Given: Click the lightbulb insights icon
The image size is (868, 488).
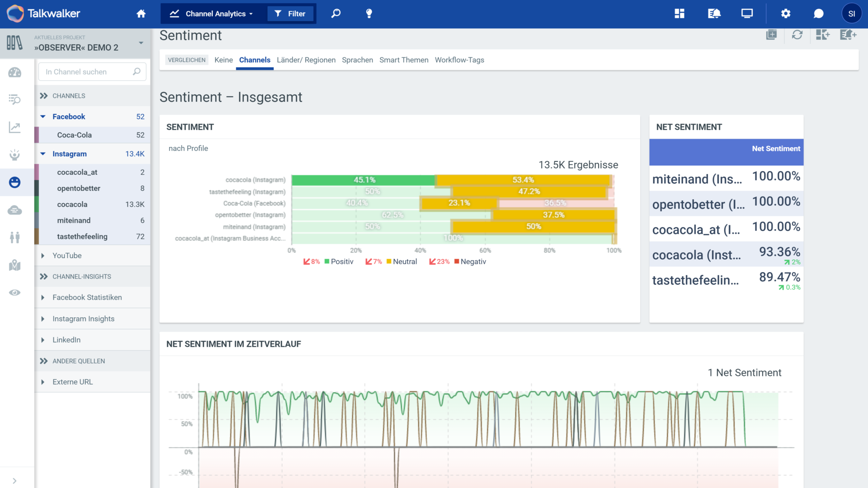Looking at the screenshot, I should point(369,14).
